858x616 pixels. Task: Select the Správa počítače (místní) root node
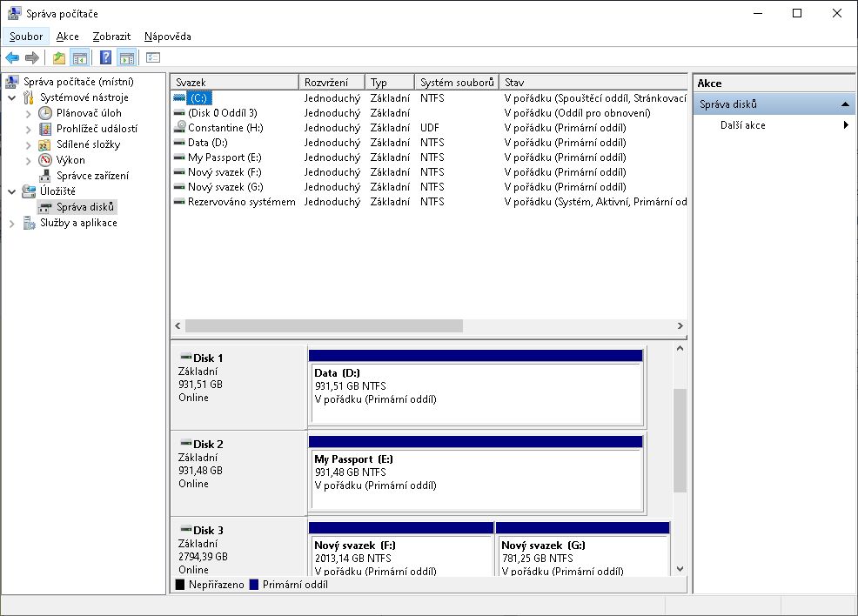(x=78, y=82)
